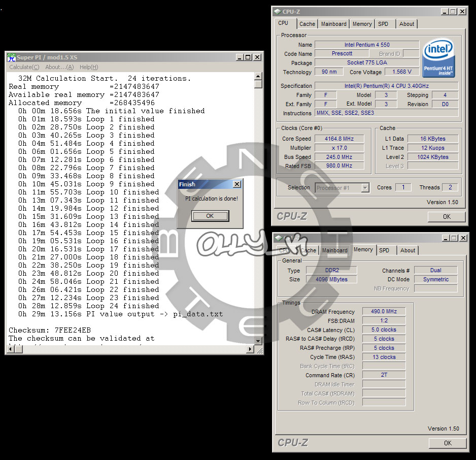Click the '5.0 clocks' CAS latency value
The height and width of the screenshot is (460, 476).
384,330
